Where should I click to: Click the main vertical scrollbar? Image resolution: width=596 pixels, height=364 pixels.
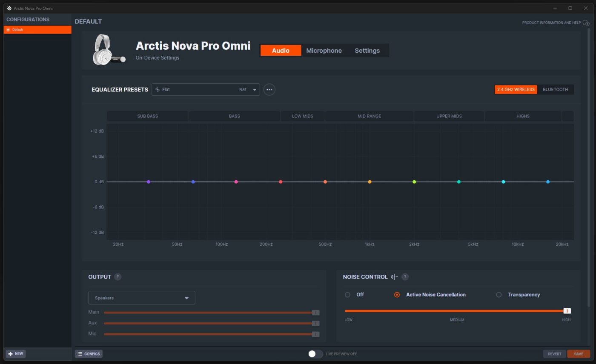590,167
